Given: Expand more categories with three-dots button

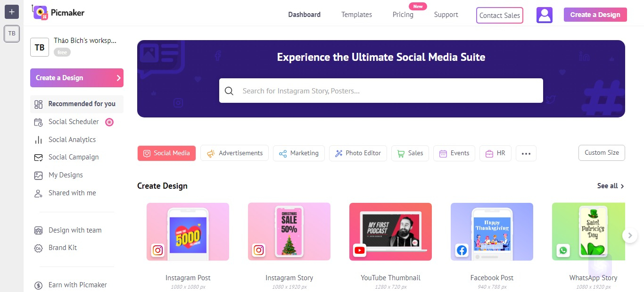Looking at the screenshot, I should click(x=526, y=153).
